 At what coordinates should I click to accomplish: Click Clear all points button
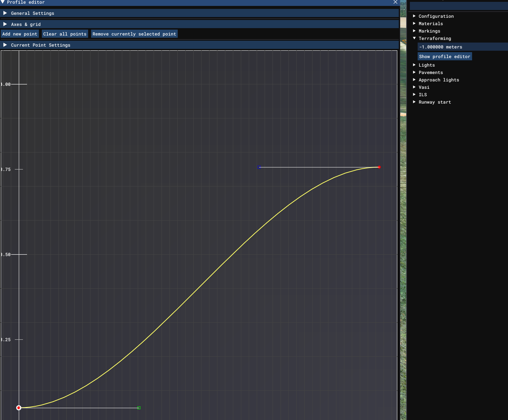(65, 34)
